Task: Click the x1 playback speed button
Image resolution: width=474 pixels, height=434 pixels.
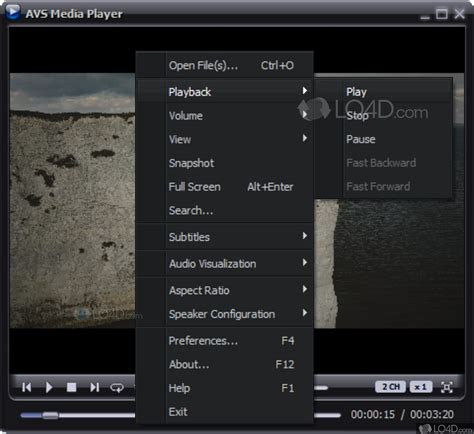Action: coord(421,387)
